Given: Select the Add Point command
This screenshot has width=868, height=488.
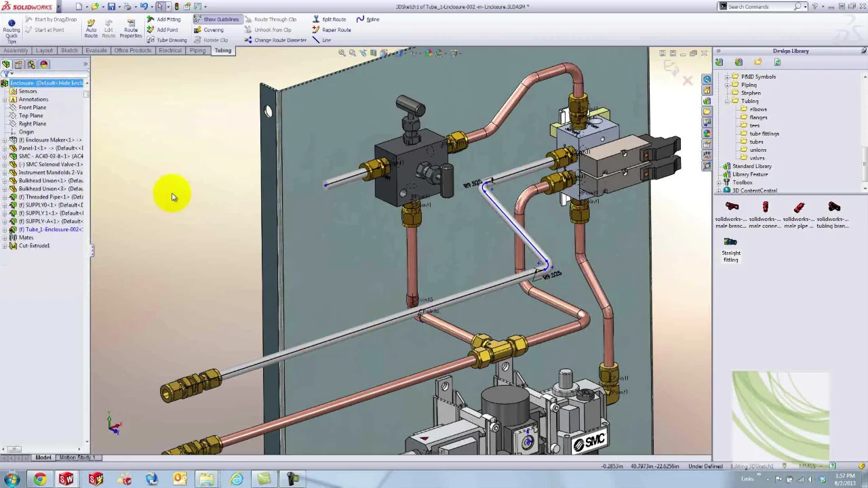Looking at the screenshot, I should 163,30.
